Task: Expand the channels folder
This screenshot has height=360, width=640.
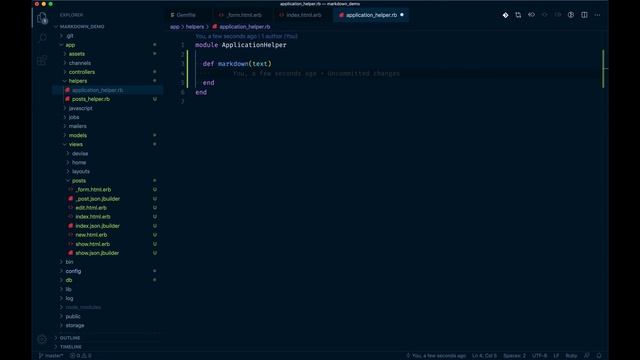Action: coord(80,63)
